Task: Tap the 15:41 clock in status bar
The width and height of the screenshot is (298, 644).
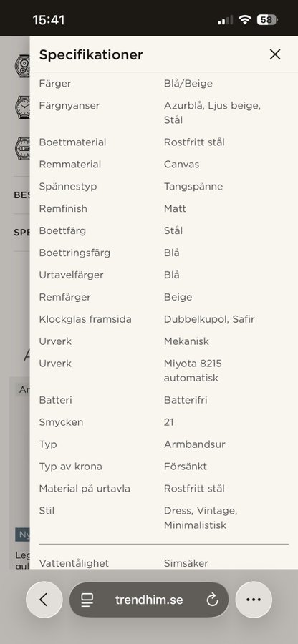Action: 49,20
